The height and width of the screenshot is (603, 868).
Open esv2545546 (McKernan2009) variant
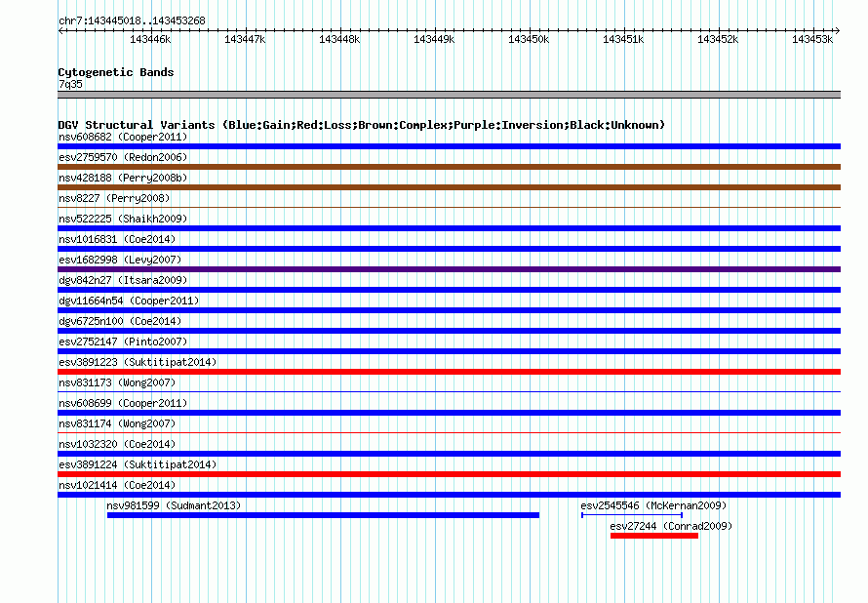(x=653, y=505)
